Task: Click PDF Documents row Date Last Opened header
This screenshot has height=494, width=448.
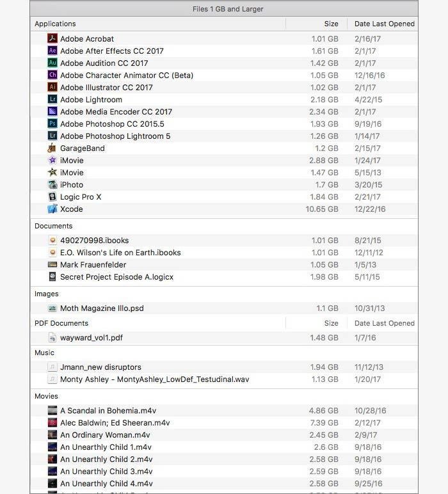Action: click(x=385, y=323)
